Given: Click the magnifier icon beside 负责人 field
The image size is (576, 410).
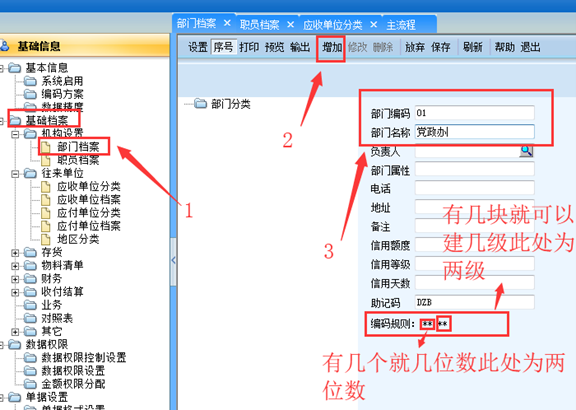Looking at the screenshot, I should tap(526, 151).
